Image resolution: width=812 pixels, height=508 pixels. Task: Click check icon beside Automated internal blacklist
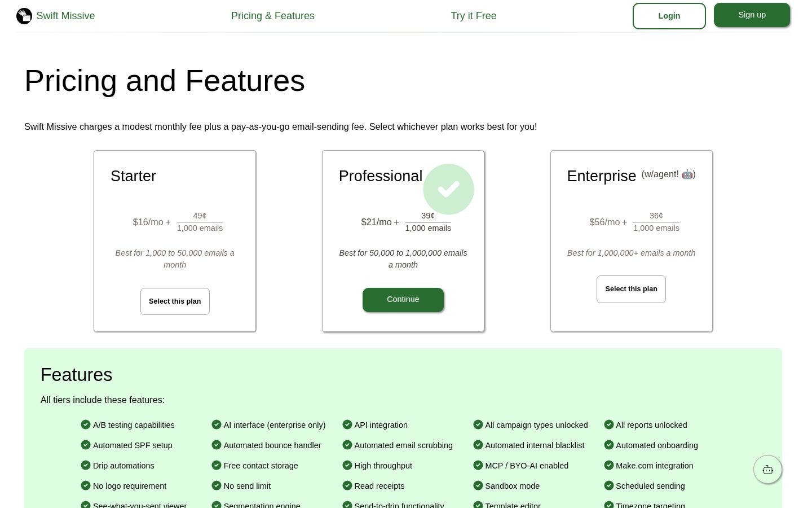click(x=478, y=445)
